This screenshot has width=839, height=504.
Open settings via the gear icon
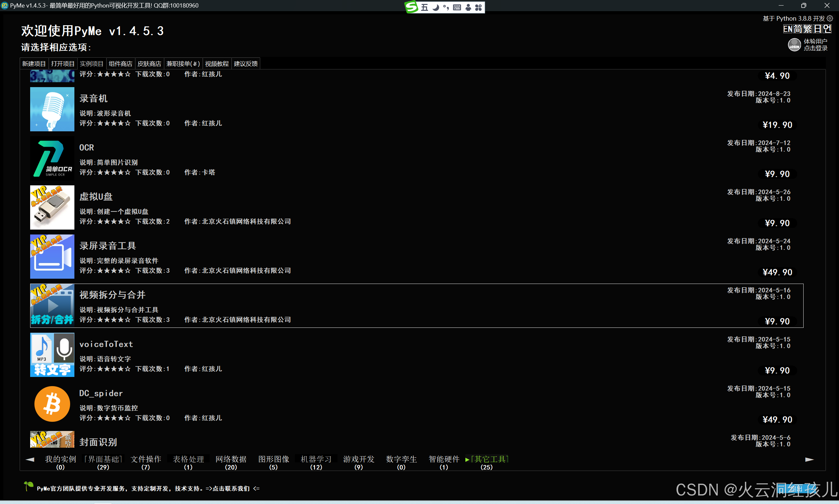830,18
